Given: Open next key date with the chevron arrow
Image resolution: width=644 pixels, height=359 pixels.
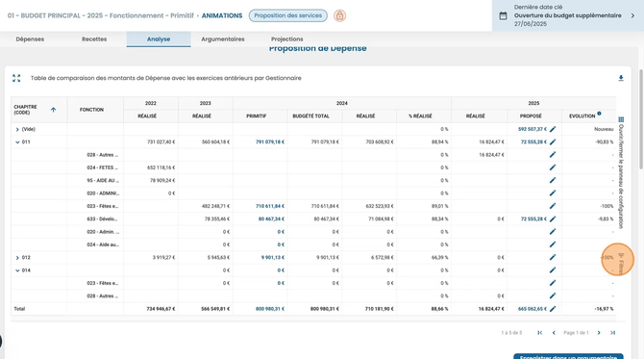Looking at the screenshot, I should [x=632, y=15].
